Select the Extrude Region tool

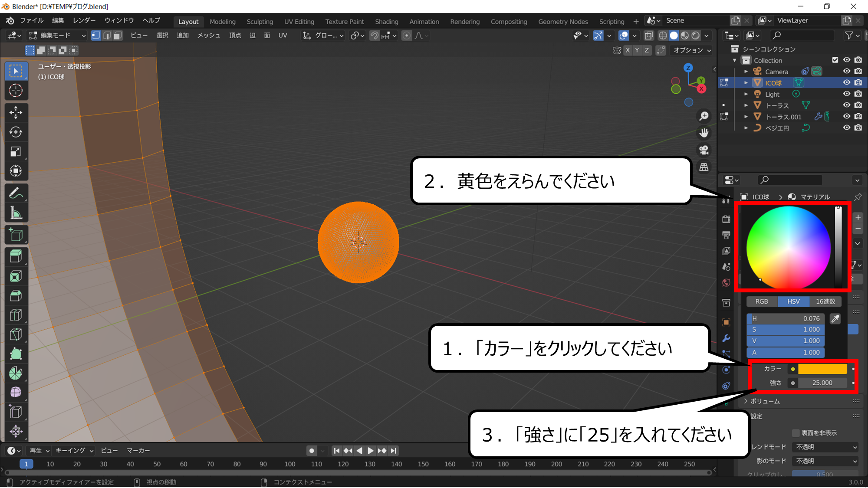[x=16, y=257]
